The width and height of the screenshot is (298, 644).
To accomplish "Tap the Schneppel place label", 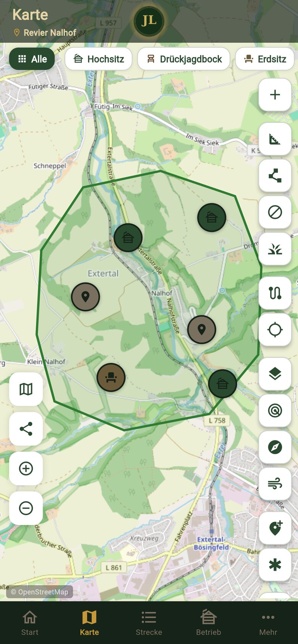I will point(50,166).
